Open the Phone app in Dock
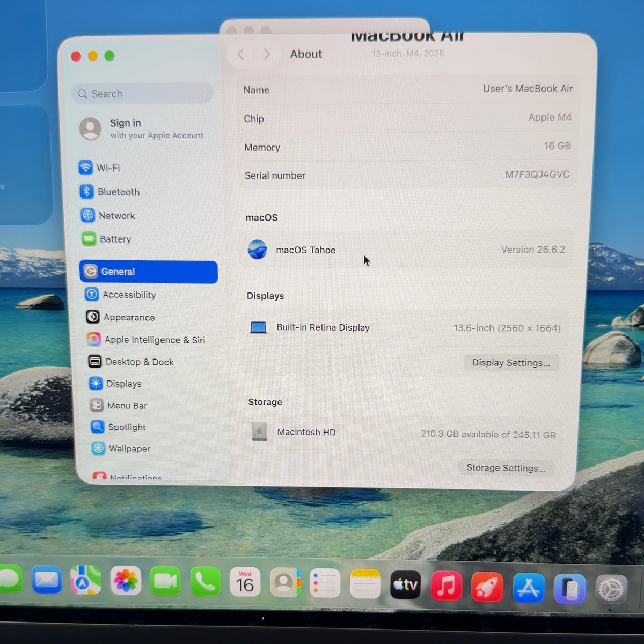 pos(206,581)
